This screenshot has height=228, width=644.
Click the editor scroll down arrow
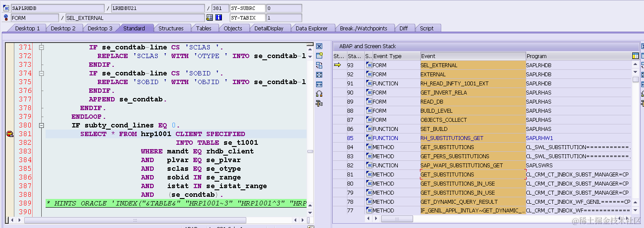310,213
